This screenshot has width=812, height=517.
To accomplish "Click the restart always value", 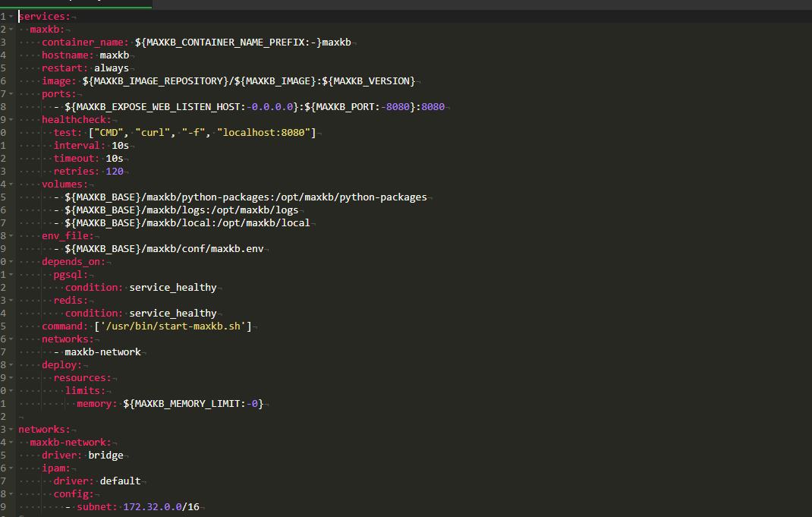I will (117, 68).
